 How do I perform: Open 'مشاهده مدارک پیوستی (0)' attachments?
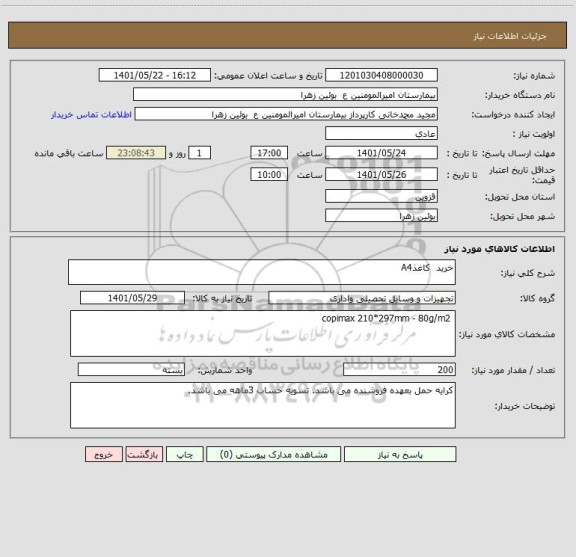(x=273, y=454)
